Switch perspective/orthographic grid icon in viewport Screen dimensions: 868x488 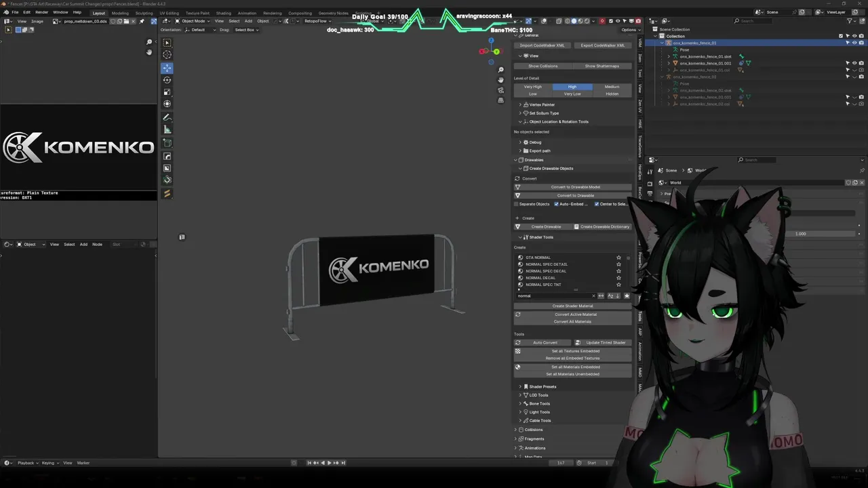coord(500,100)
